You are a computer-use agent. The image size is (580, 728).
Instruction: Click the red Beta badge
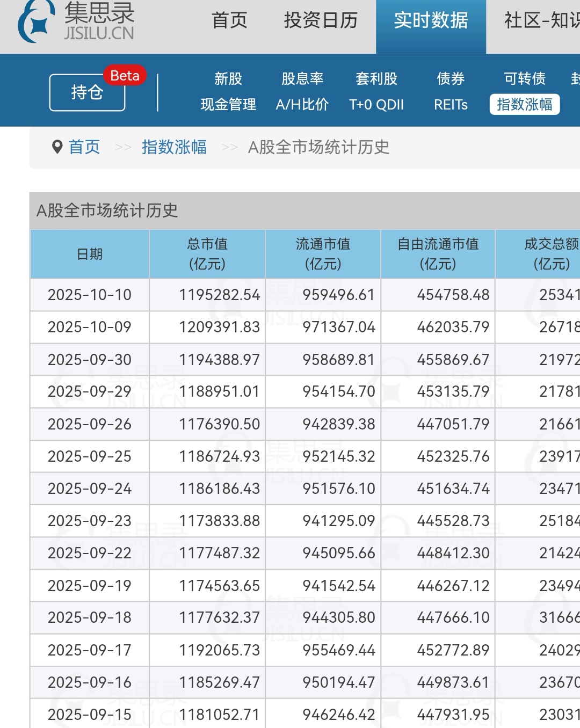pos(125,76)
